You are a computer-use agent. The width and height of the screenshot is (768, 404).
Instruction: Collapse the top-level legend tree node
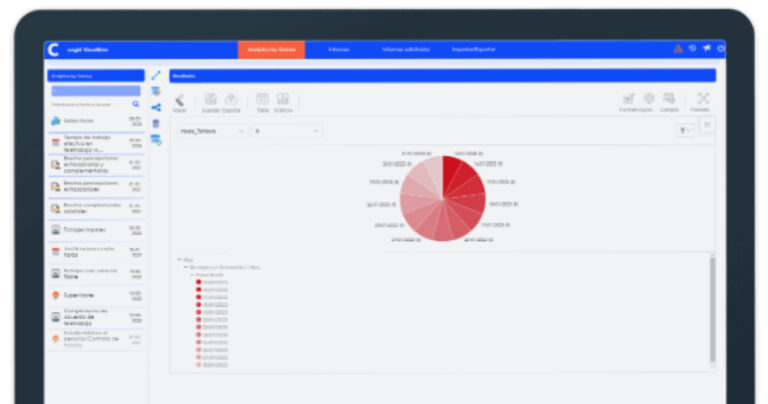[x=179, y=260]
